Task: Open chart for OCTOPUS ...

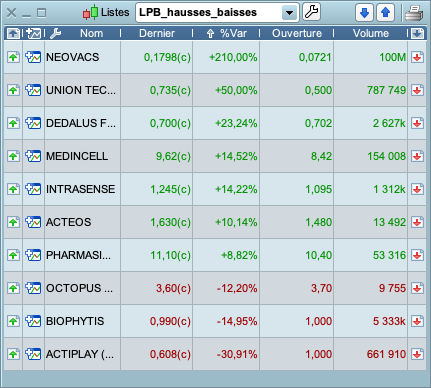Action: click(x=33, y=288)
